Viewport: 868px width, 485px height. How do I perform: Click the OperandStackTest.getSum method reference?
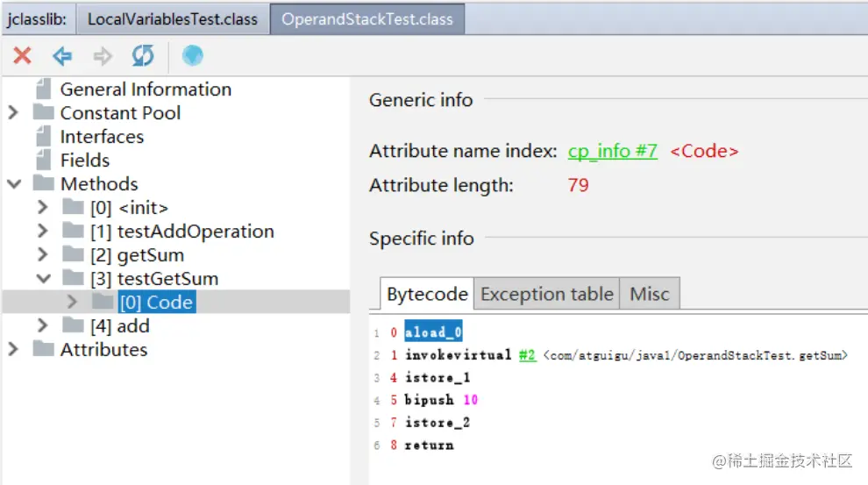point(695,355)
